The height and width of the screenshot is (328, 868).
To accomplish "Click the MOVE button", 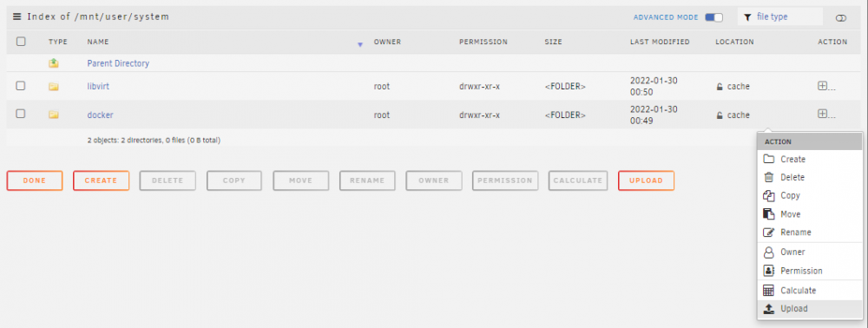I will pos(300,180).
